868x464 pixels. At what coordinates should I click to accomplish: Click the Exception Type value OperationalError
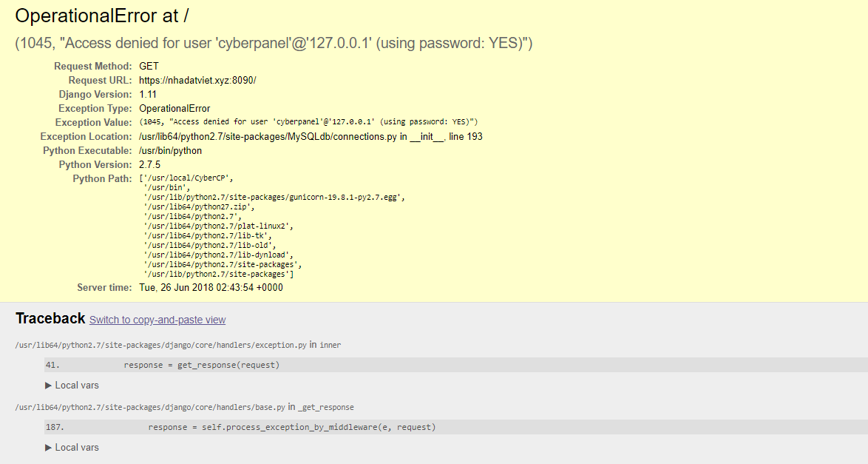[174, 108]
